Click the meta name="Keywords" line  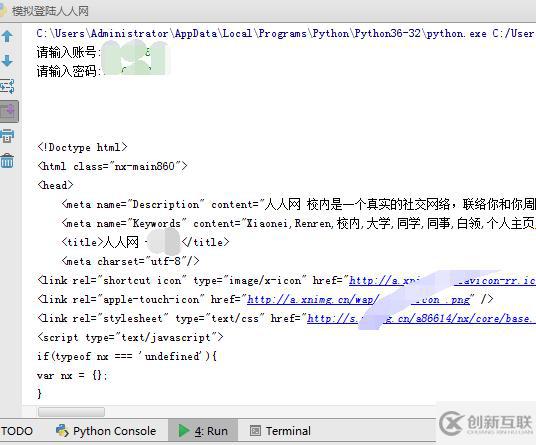298,224
